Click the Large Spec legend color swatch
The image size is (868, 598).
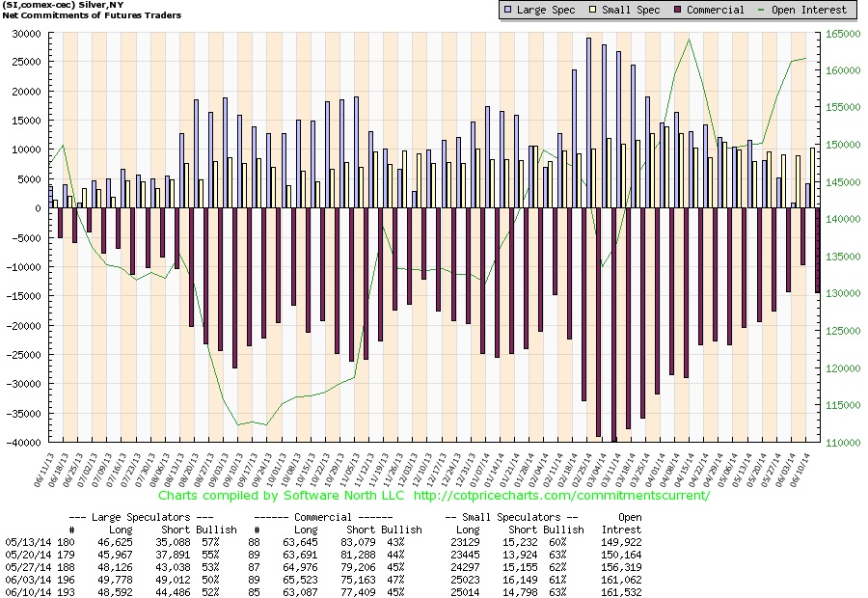click(x=508, y=10)
